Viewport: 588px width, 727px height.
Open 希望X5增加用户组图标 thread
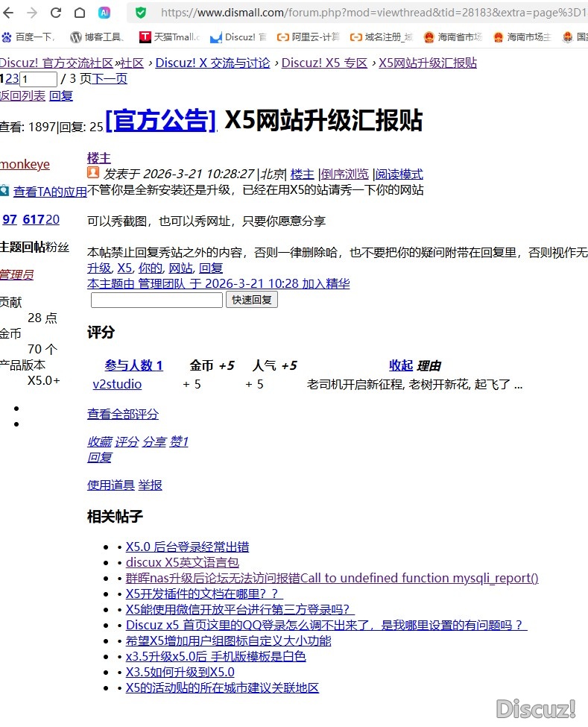(x=229, y=641)
